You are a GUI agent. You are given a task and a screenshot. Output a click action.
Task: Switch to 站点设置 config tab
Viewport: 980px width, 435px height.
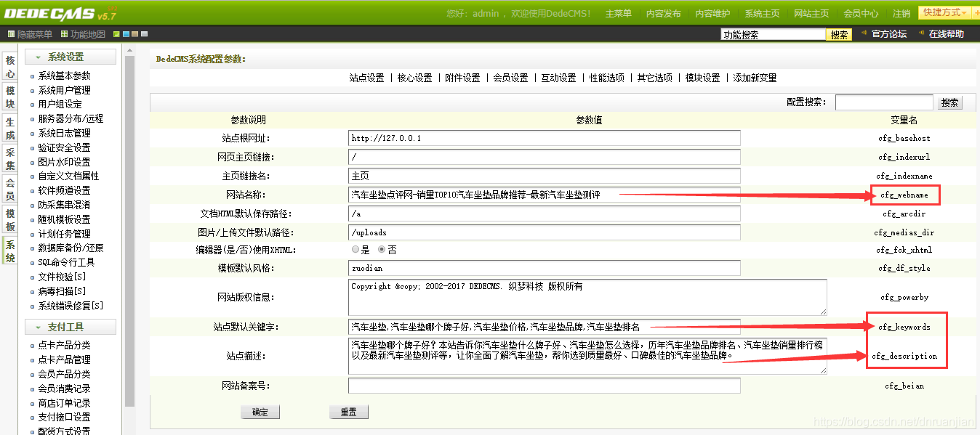[x=366, y=78]
